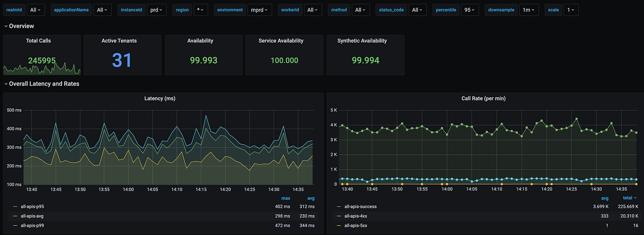
Task: Sort Call Rate legend by total column
Action: (x=631, y=198)
